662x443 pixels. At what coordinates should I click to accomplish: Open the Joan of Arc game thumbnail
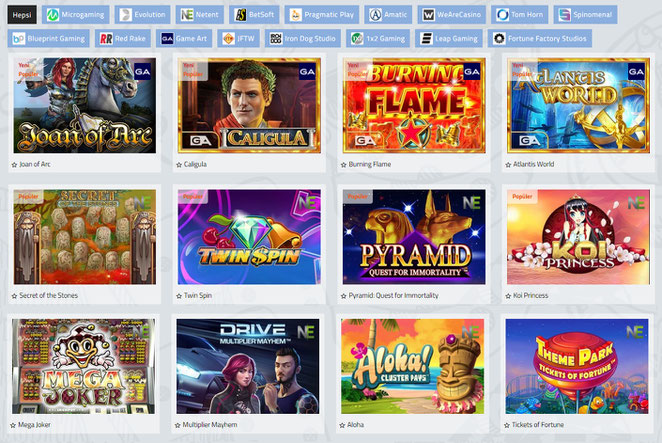[84, 105]
